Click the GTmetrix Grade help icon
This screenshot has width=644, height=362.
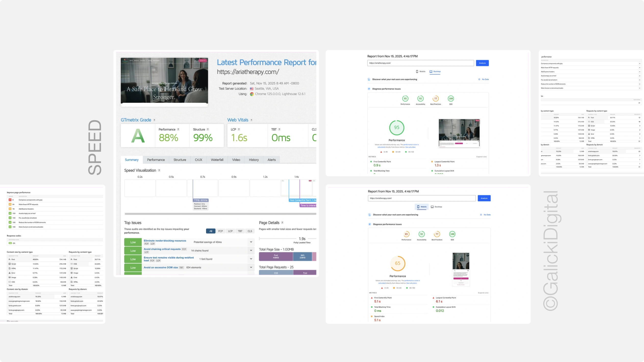[x=154, y=120]
